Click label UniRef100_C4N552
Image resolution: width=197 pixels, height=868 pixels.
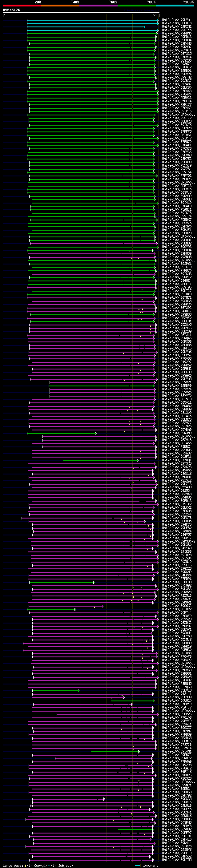(177, 857)
